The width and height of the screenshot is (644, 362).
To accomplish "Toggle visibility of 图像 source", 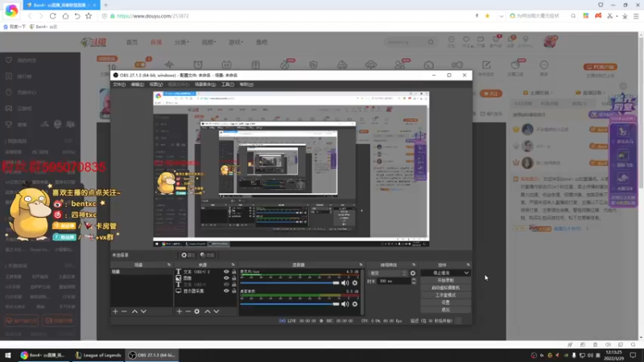I will pos(226,278).
